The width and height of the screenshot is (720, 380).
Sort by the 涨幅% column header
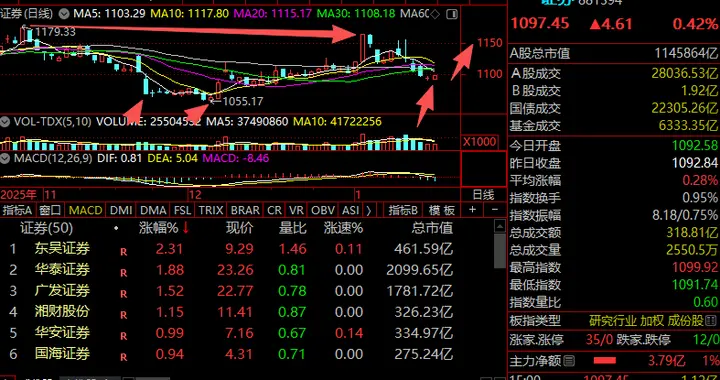point(158,228)
